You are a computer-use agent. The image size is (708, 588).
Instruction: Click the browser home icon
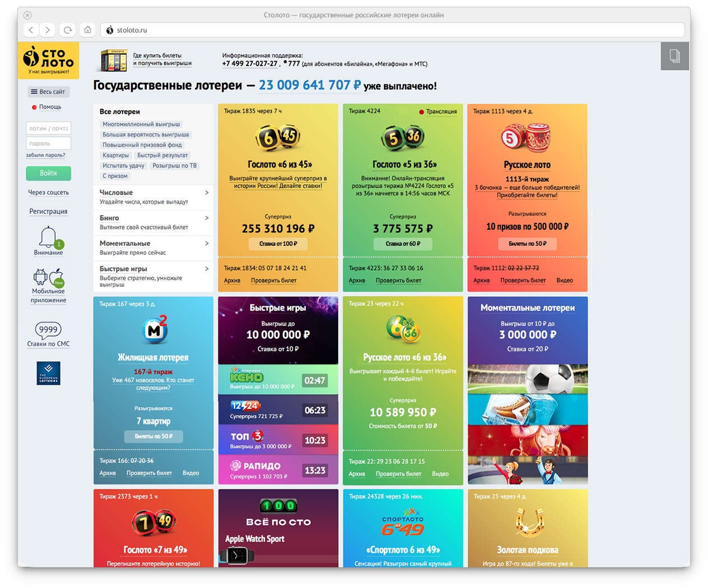click(x=87, y=30)
